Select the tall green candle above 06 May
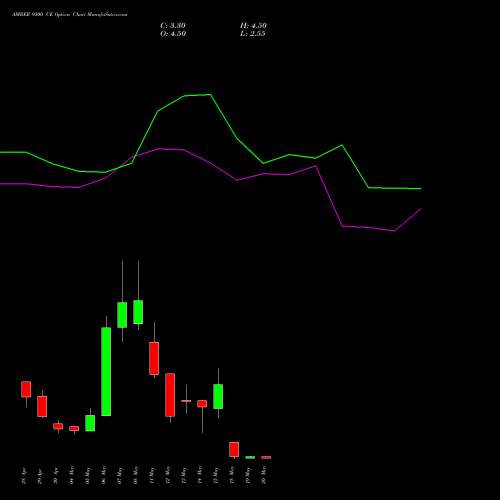The image size is (500, 500). tap(106, 372)
